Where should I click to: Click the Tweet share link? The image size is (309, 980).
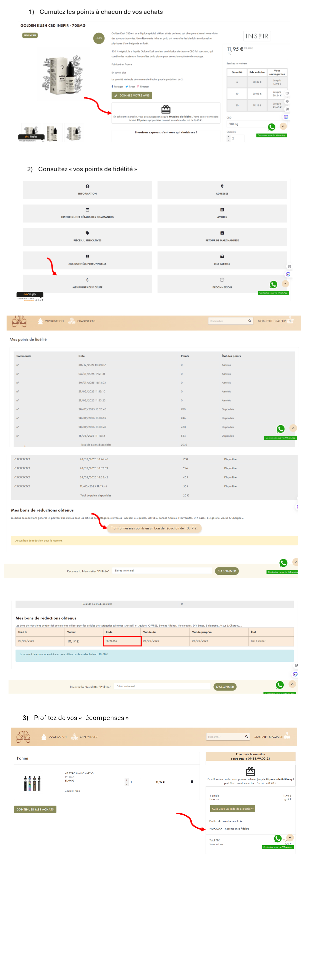(130, 86)
